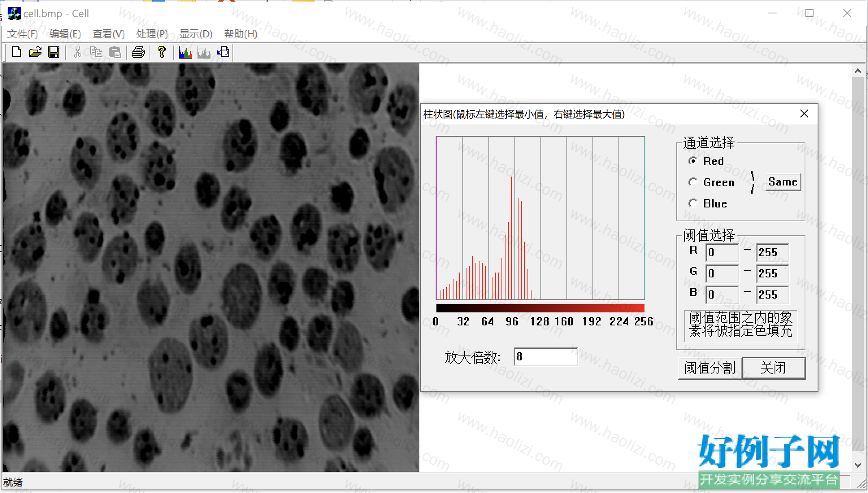Click the B maximum threshold field
This screenshot has height=493, width=868.
point(773,295)
